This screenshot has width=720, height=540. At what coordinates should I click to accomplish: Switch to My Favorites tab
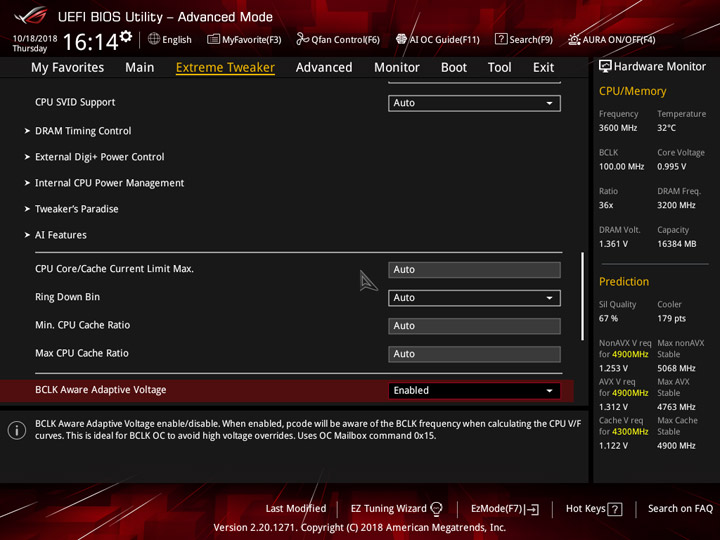coord(68,68)
